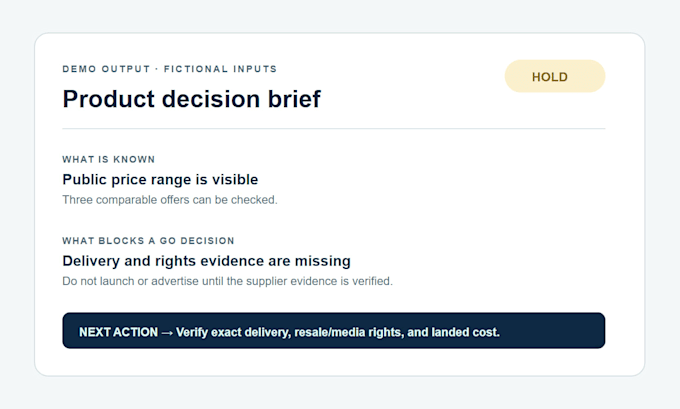
Task: Click the Three comparable offers can be checked text
Action: tap(170, 200)
